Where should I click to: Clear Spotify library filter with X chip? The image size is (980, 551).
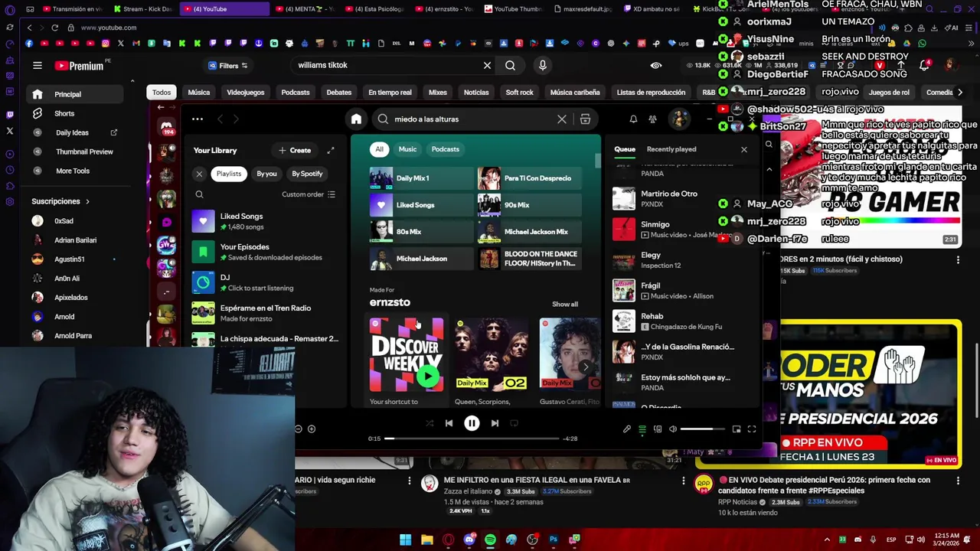tap(199, 174)
